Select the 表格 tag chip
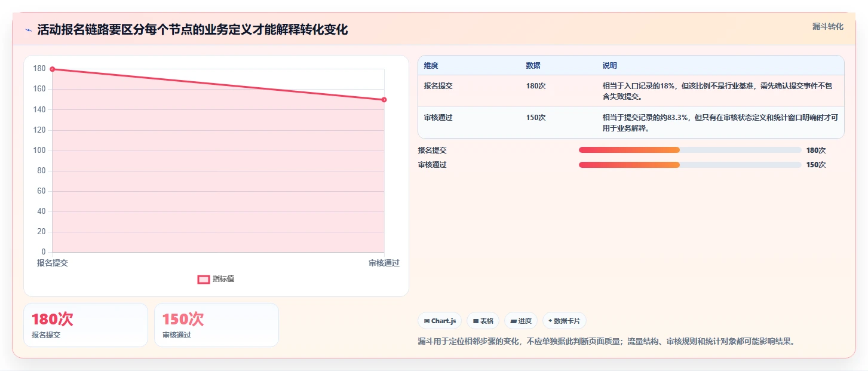This screenshot has width=868, height=371. click(x=483, y=321)
